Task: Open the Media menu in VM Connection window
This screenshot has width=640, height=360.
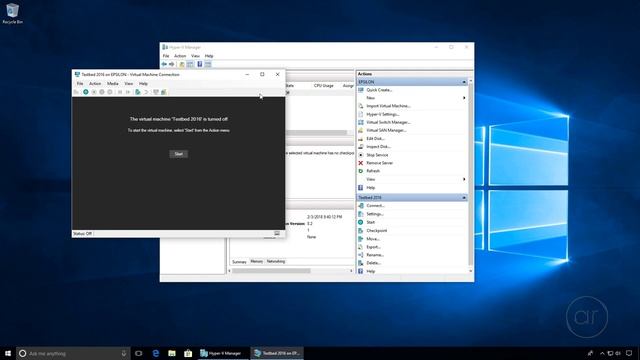Action: [x=113, y=84]
